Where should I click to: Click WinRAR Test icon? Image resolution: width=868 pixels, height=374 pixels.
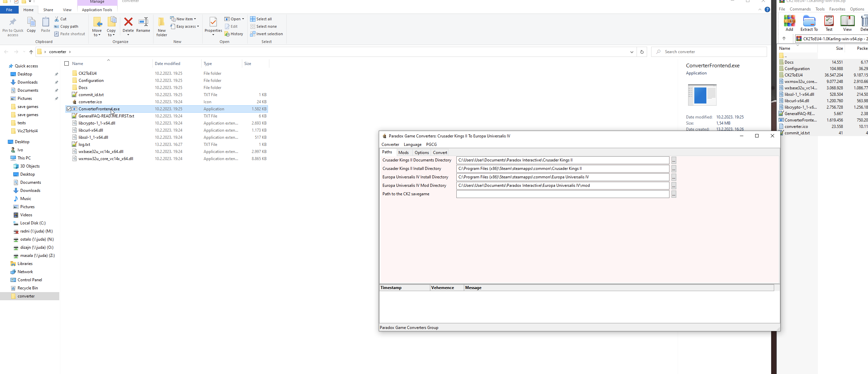pos(829,21)
